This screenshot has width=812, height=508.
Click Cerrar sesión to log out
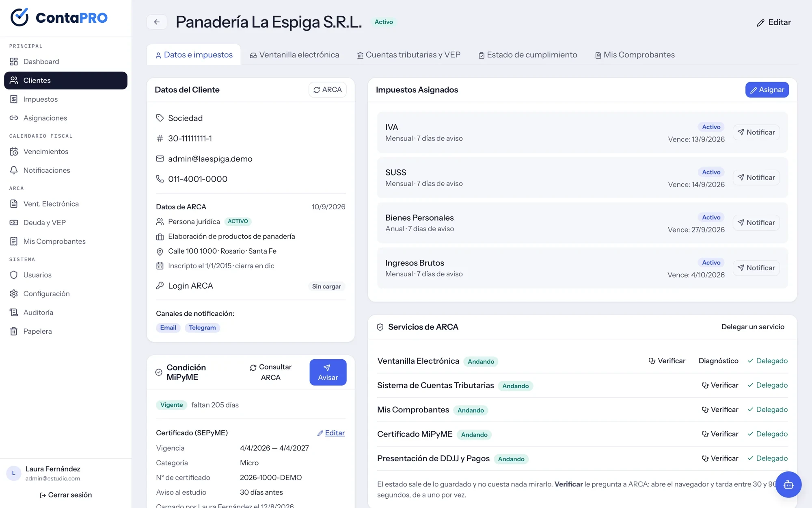(66, 495)
